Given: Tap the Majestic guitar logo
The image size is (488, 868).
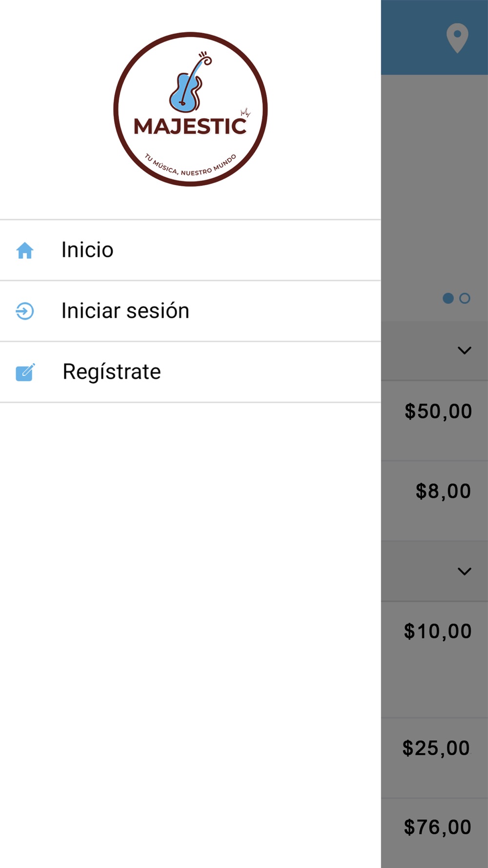Looking at the screenshot, I should coord(190,109).
